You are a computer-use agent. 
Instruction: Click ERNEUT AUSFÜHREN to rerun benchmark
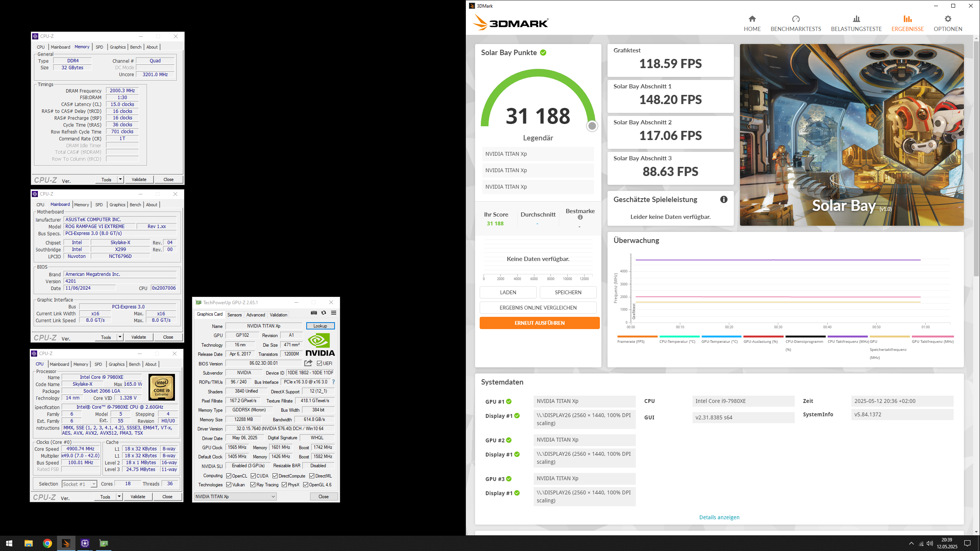click(x=539, y=323)
